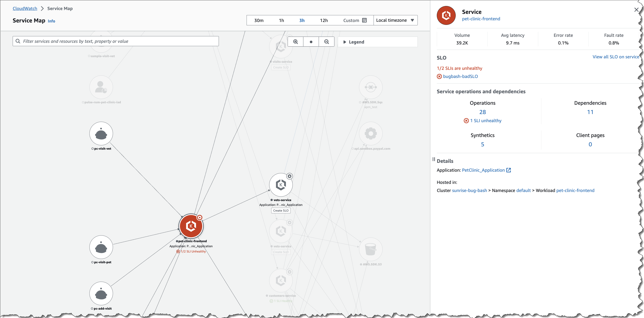Open external link icon beside PetClinic_Application
Viewport: 644px width, 318px height.
tap(508, 170)
